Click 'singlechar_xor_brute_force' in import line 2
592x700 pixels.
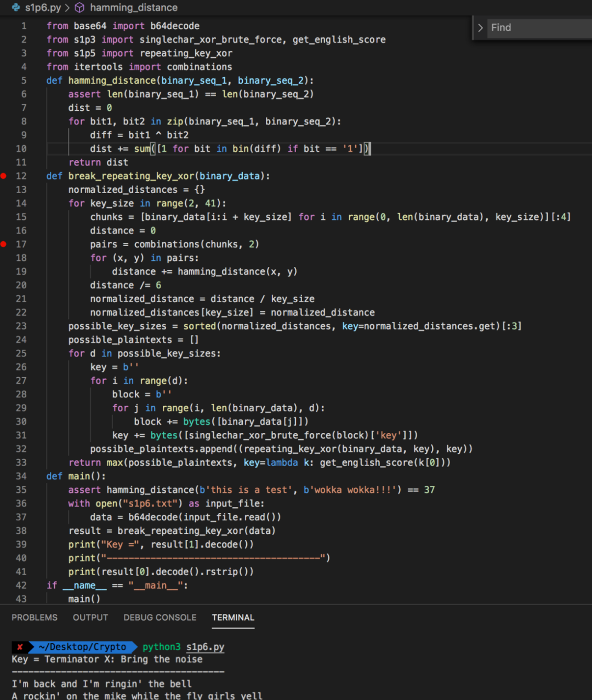(210, 39)
